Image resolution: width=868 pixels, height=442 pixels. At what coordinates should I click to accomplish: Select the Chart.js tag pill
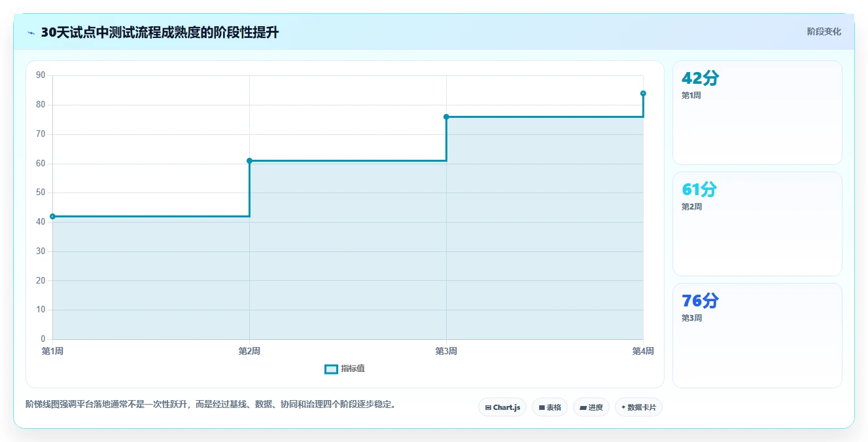tap(502, 407)
